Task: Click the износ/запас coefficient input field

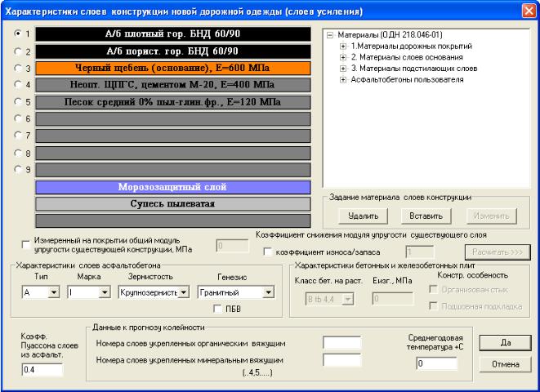Action: pos(419,252)
